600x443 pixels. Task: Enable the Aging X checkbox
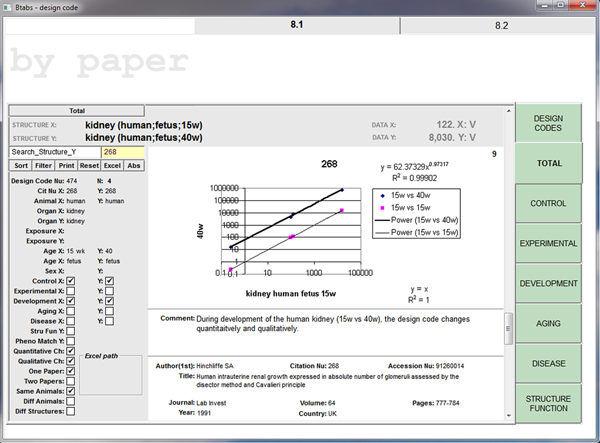(70, 311)
